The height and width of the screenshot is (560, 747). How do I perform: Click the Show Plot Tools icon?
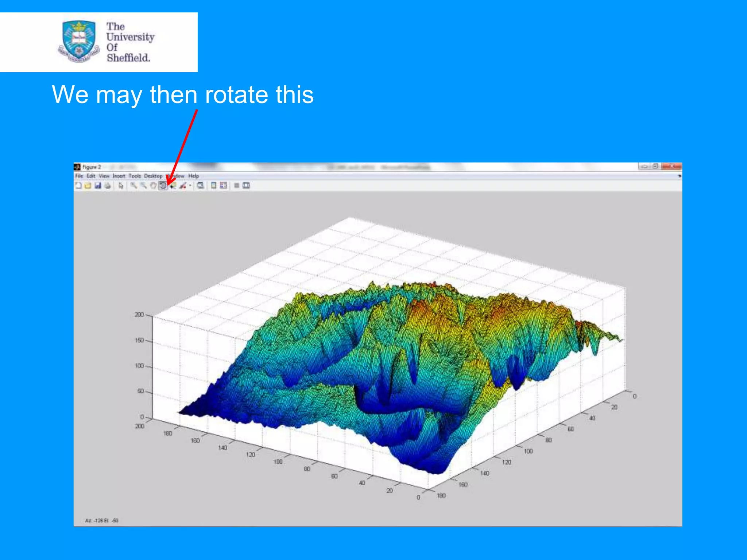[x=247, y=186]
